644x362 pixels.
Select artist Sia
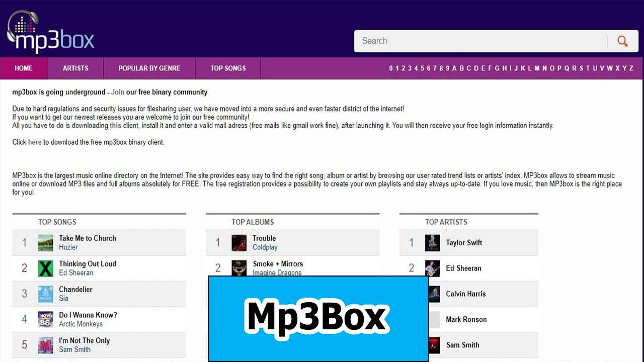click(x=63, y=299)
